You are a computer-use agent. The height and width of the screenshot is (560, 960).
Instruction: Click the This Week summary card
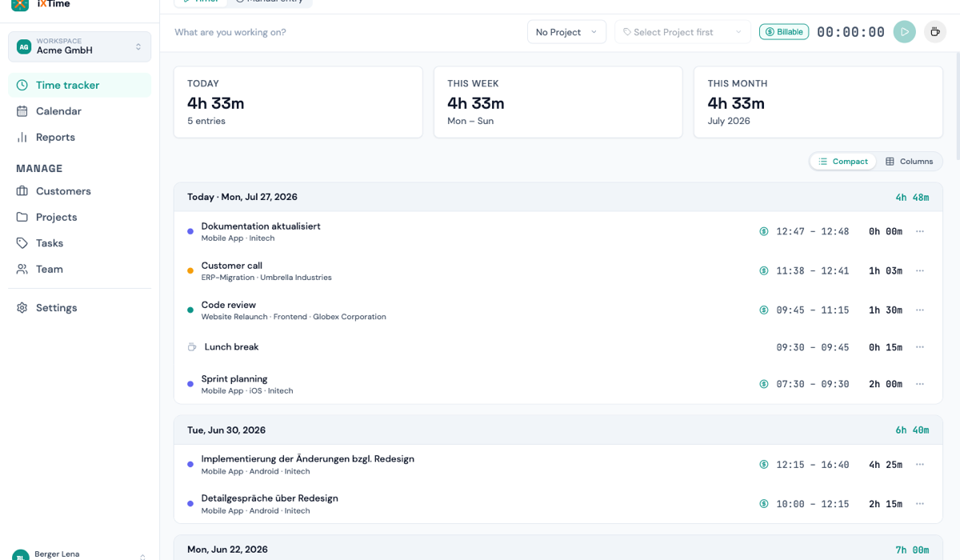(x=558, y=102)
